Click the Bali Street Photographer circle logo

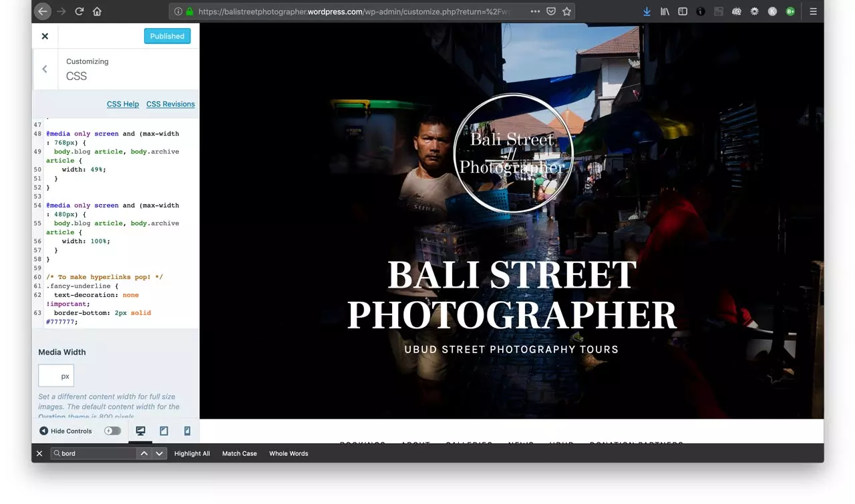coord(512,153)
